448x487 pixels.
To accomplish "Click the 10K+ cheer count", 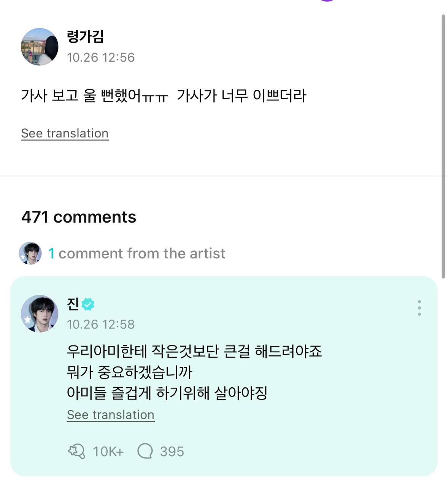I will click(x=108, y=452).
